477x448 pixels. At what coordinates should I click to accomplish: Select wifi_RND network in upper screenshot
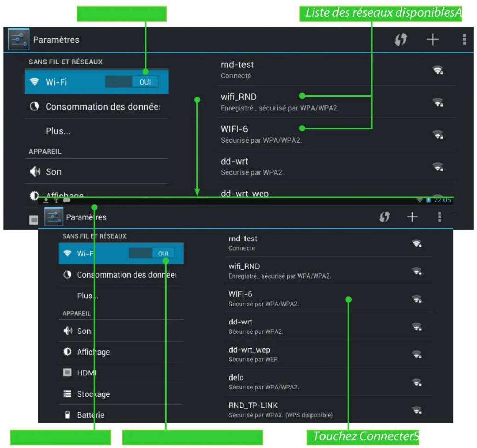[336, 102]
